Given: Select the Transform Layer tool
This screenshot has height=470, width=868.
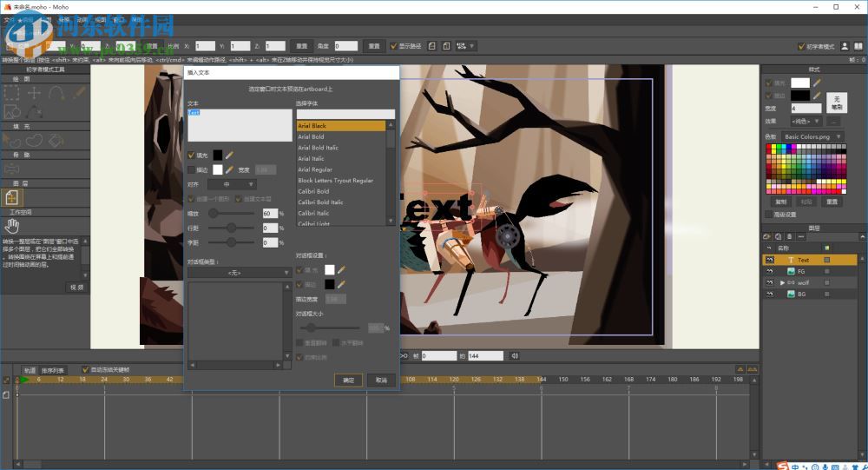Looking at the screenshot, I should pos(13,199).
